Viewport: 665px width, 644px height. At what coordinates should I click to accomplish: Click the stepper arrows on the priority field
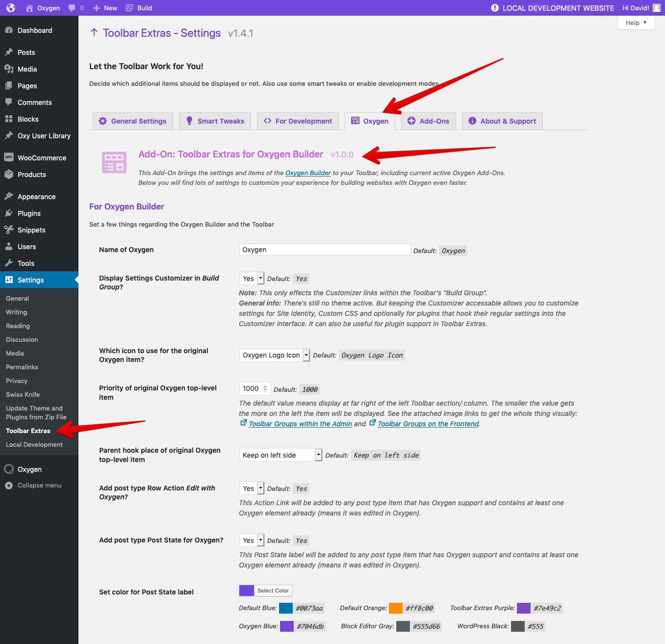265,388
